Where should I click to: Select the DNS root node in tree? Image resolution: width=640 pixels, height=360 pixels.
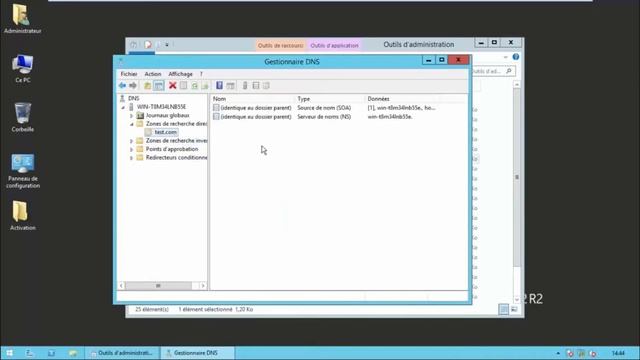(x=133, y=98)
